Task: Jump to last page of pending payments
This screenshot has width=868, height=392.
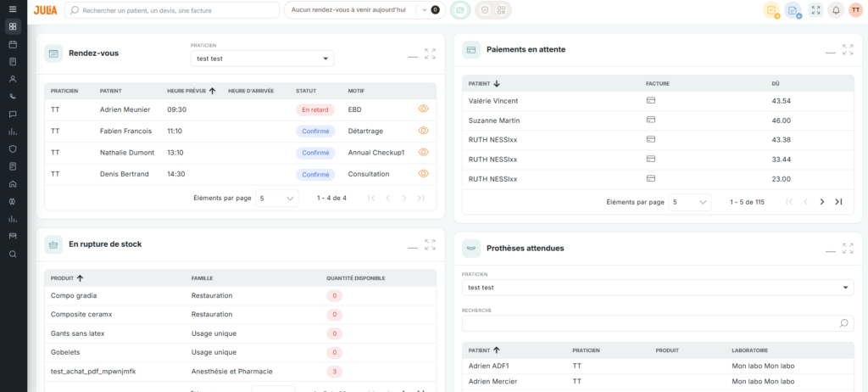Action: 838,202
